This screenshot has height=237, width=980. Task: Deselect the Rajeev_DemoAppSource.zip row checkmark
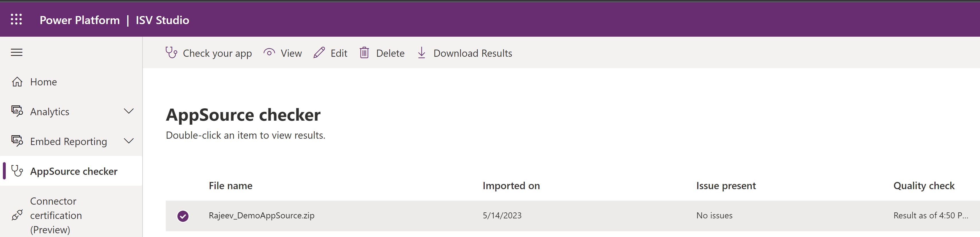tap(183, 216)
